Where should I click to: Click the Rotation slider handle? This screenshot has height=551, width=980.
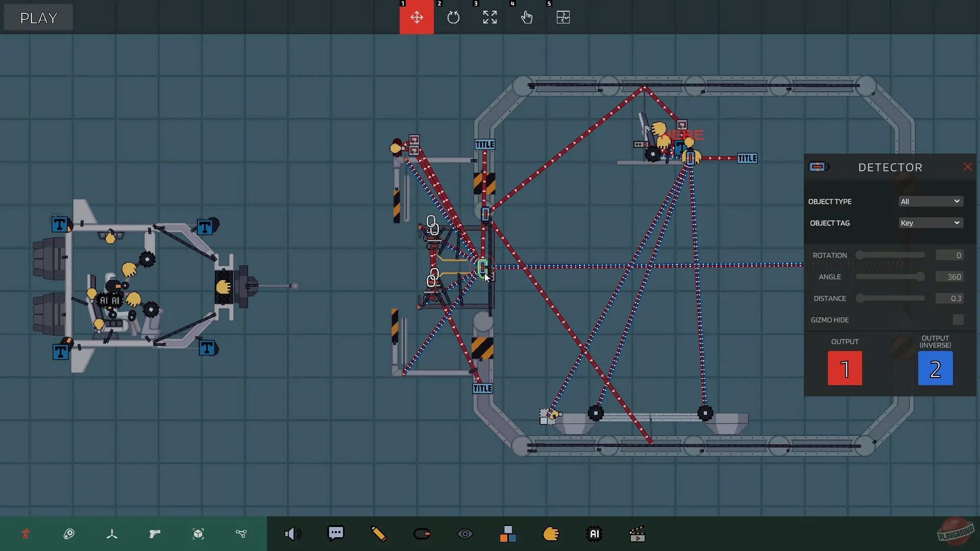pos(860,255)
